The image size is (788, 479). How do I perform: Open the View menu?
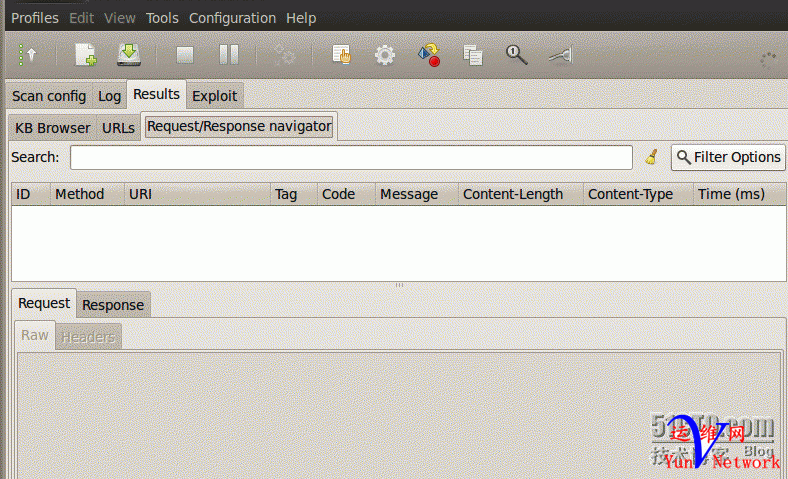coord(120,18)
